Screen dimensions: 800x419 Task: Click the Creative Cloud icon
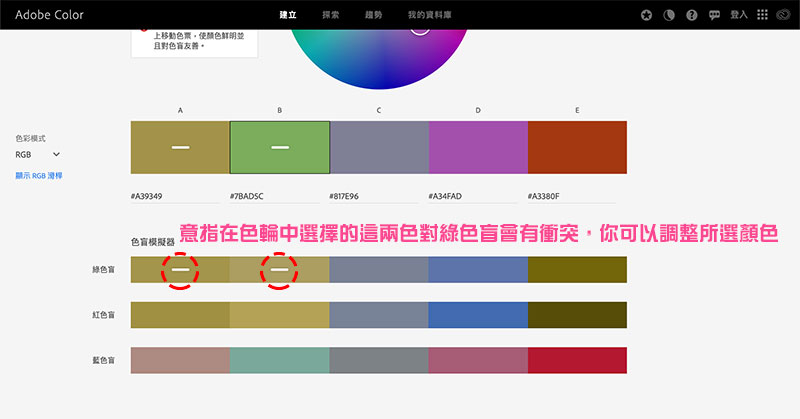pos(785,15)
